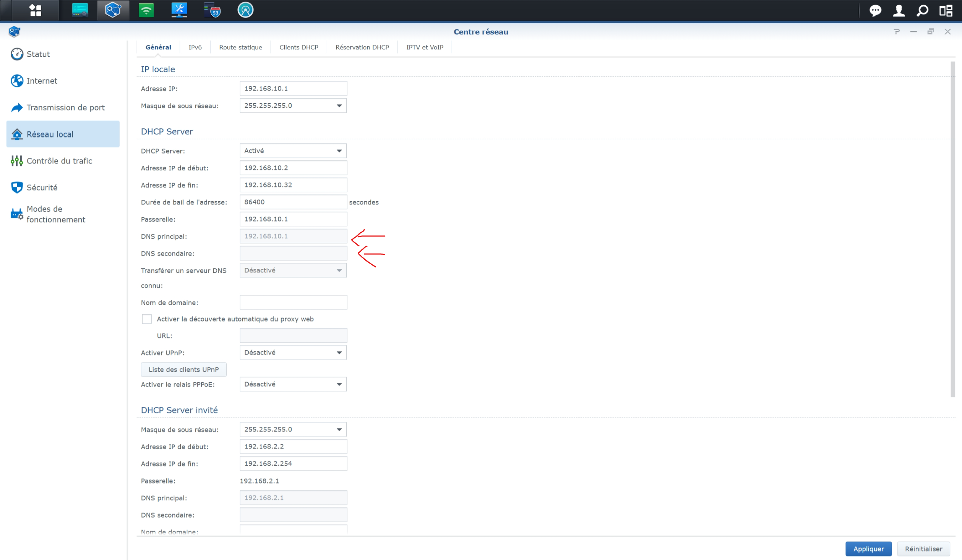
Task: Open the Wi-Fi Connect taskbar app
Action: [146, 10]
